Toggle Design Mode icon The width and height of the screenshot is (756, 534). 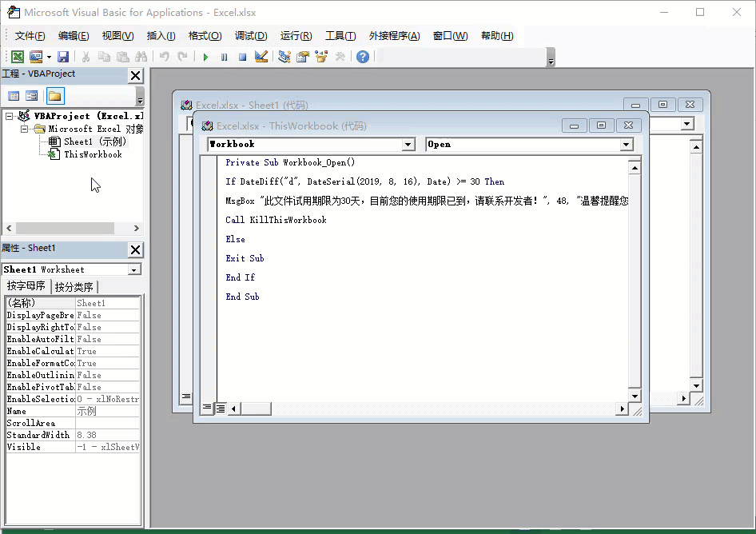pyautogui.click(x=261, y=57)
